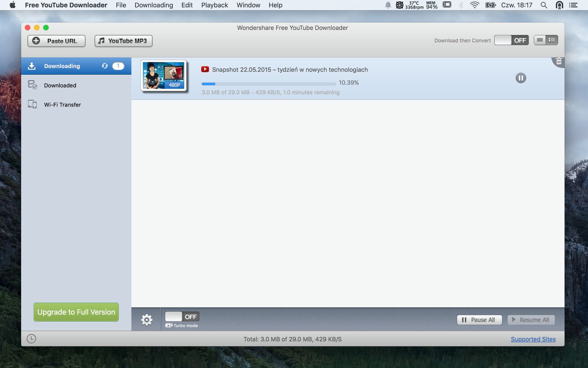Screen dimensions: 588x368
Task: Open the Window menu
Action: [x=249, y=5]
